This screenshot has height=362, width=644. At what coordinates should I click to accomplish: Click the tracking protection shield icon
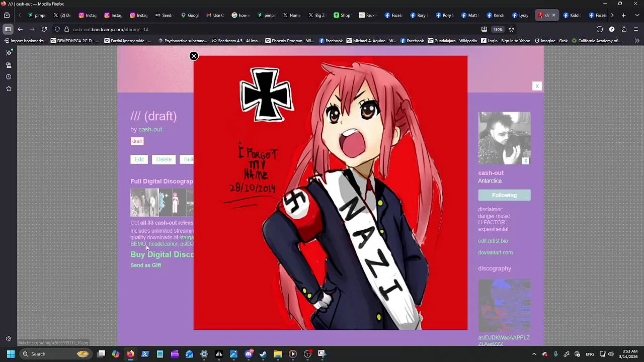[x=57, y=29]
